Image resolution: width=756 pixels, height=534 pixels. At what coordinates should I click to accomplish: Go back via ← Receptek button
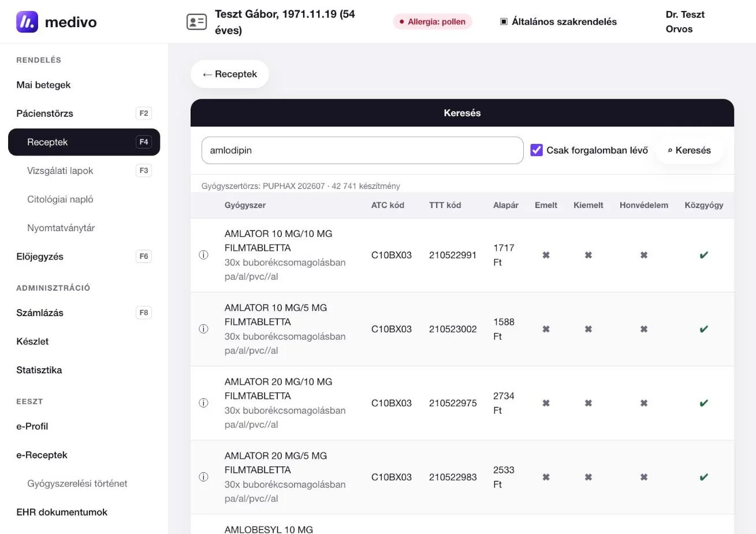(230, 74)
